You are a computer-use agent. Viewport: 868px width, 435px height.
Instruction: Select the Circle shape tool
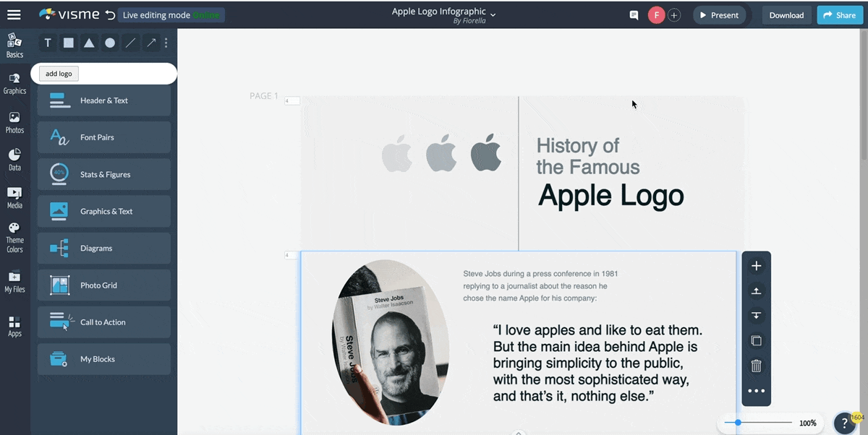110,43
